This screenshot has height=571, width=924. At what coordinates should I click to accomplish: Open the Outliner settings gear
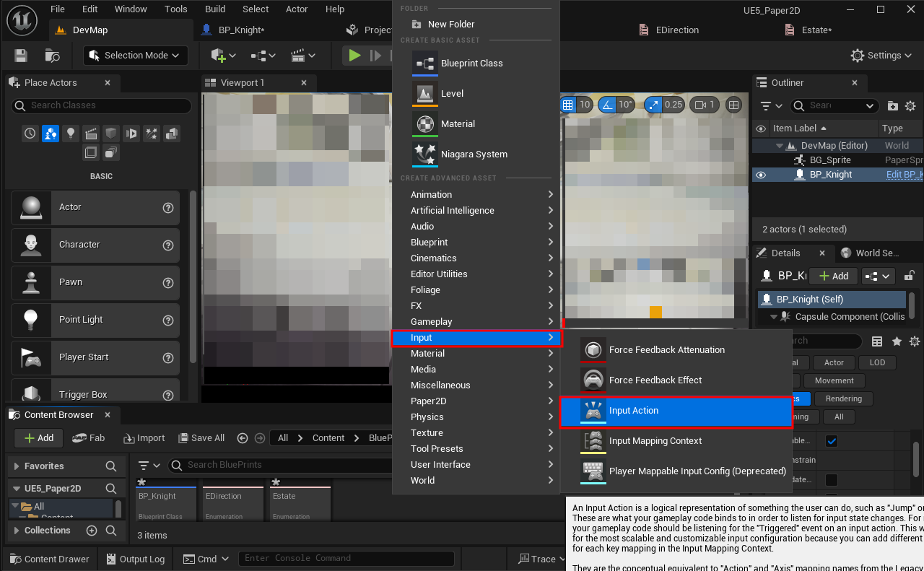[910, 106]
